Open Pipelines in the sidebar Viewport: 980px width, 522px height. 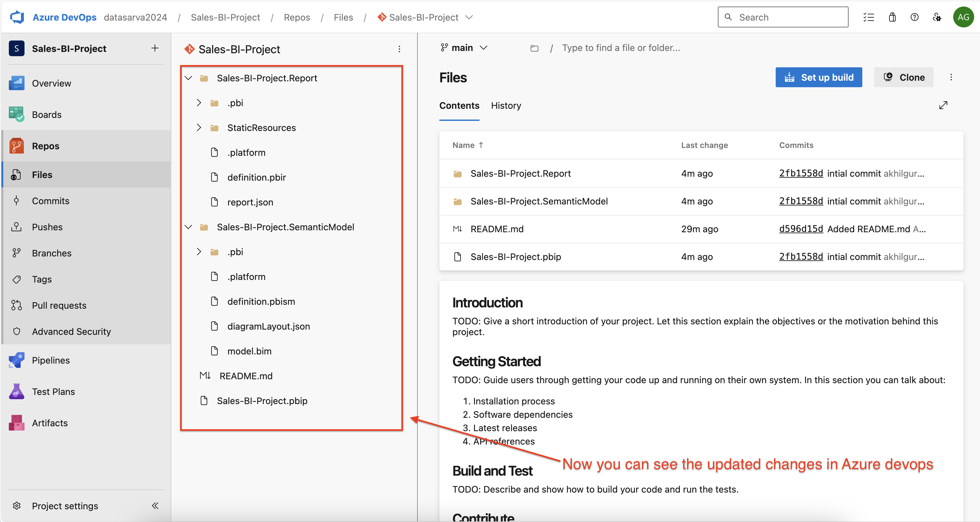tap(86, 360)
